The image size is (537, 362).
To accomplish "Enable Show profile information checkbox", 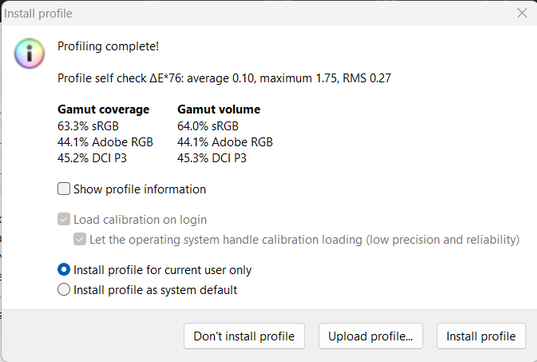I will [64, 189].
